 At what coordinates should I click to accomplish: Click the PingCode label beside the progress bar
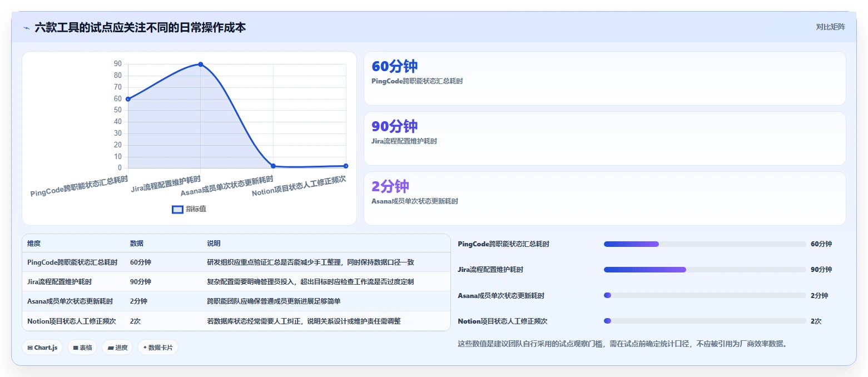tap(503, 244)
